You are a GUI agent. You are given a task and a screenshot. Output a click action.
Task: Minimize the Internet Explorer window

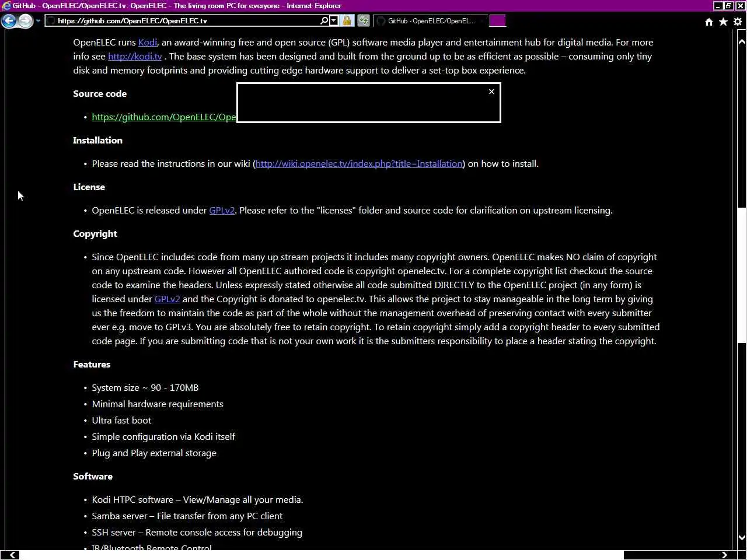[x=718, y=6]
